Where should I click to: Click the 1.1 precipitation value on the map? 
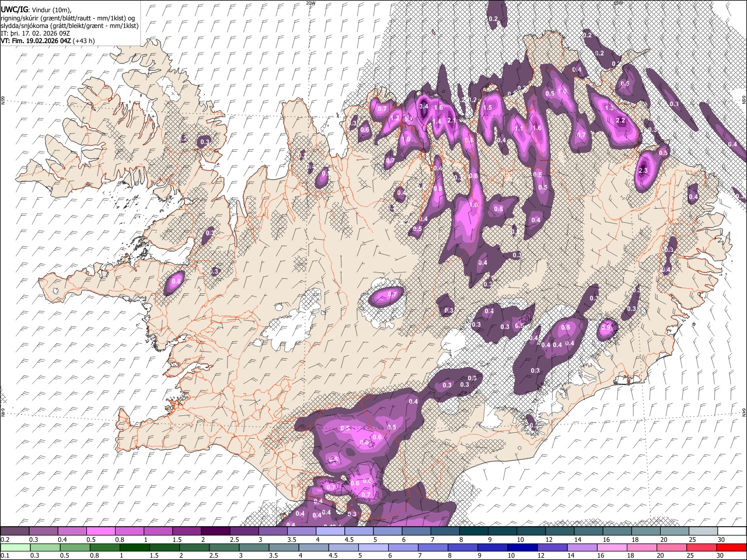click(519, 129)
